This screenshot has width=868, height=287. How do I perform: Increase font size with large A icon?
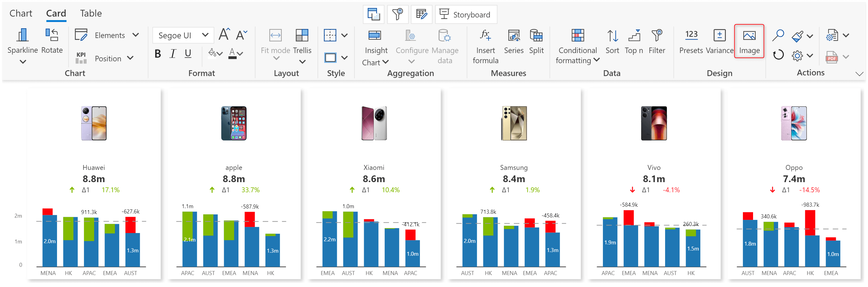pyautogui.click(x=224, y=35)
